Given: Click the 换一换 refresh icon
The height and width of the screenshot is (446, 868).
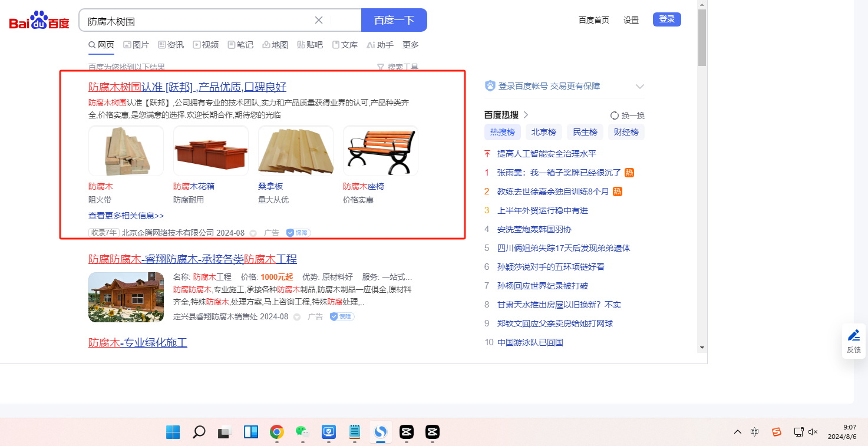Looking at the screenshot, I should (x=615, y=115).
